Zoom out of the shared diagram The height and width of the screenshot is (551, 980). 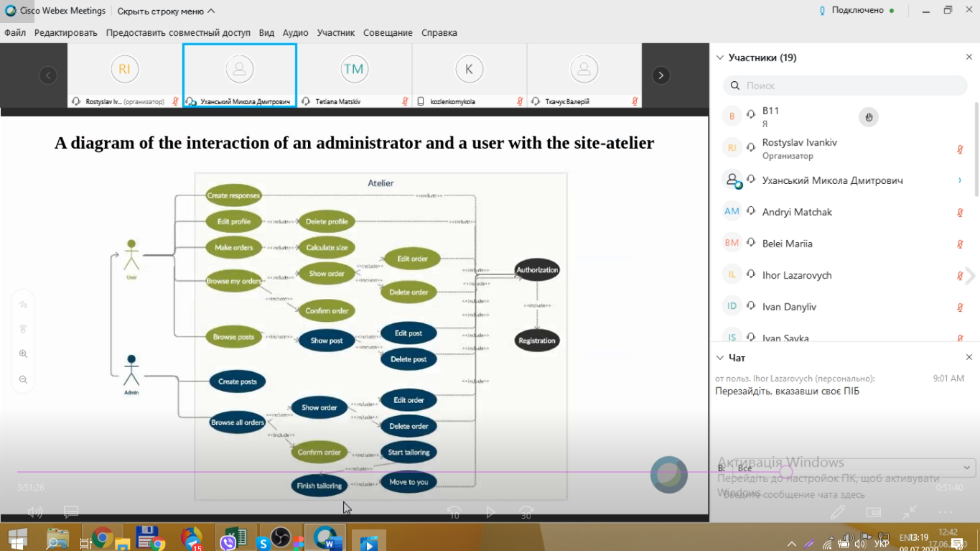coord(23,379)
